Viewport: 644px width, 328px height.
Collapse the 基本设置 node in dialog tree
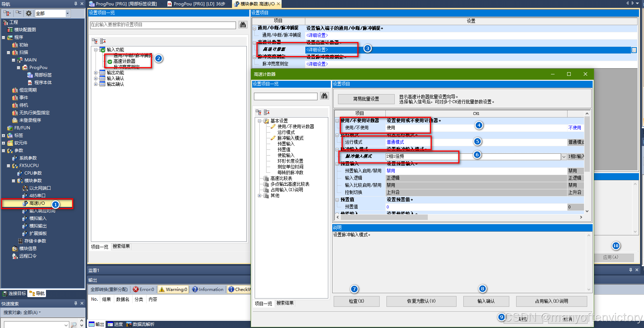[260, 121]
